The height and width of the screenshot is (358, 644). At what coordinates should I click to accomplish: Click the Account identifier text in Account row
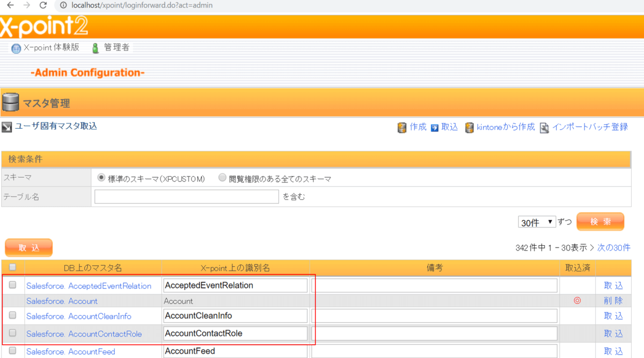pos(178,301)
